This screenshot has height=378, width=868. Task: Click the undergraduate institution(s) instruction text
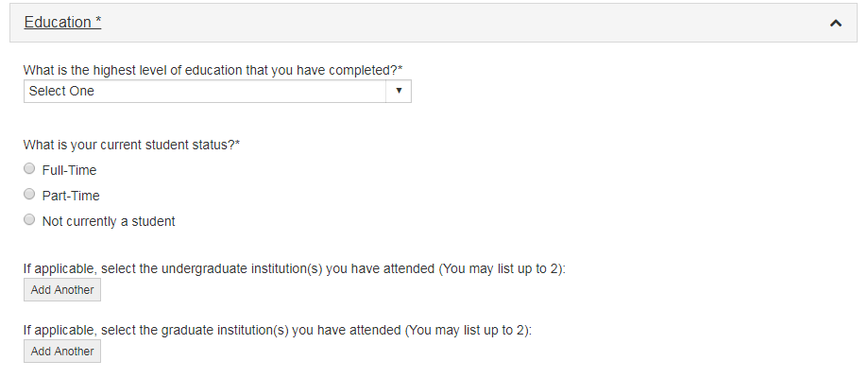click(x=293, y=269)
